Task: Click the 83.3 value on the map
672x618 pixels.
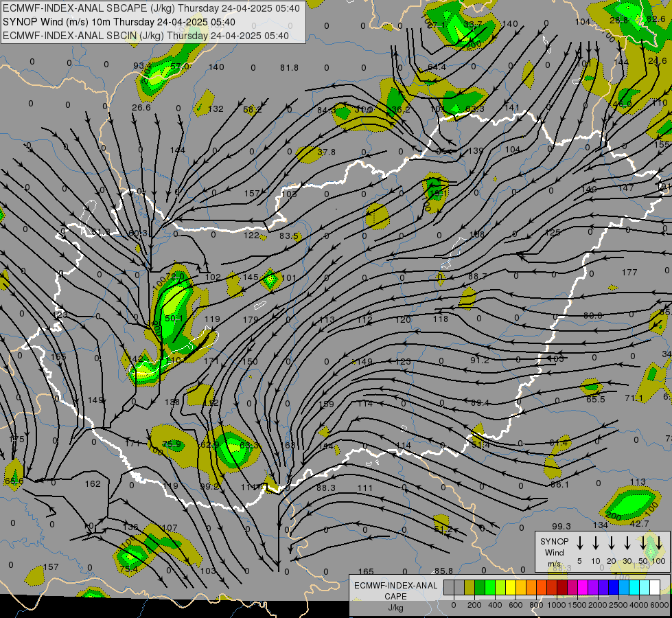Action: [249, 446]
